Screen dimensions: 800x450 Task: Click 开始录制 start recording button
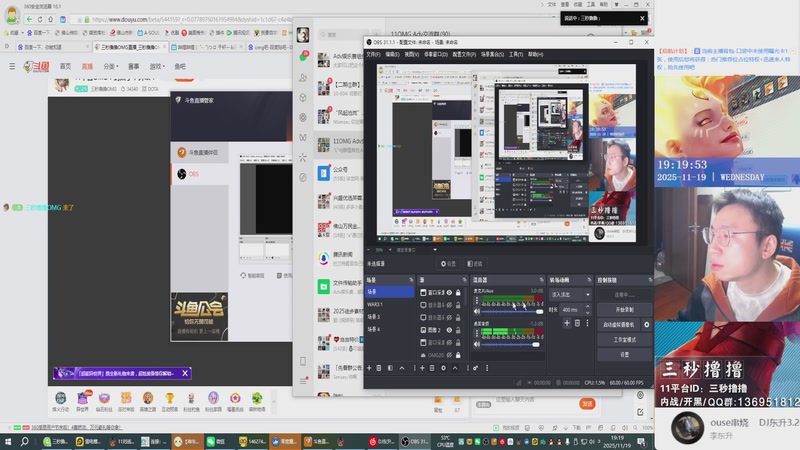(x=624, y=310)
